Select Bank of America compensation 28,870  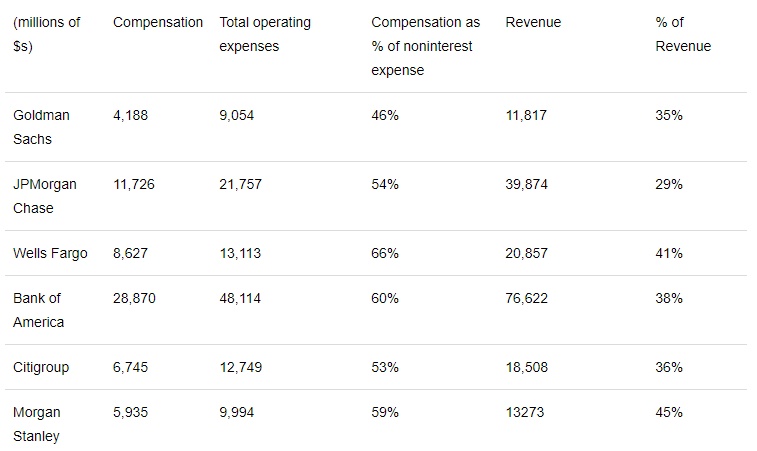(134, 298)
